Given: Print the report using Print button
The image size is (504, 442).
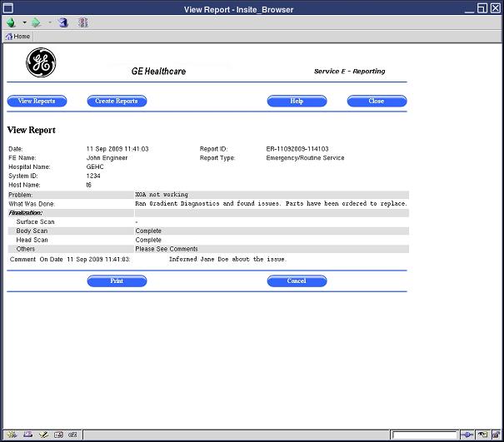Looking at the screenshot, I should [117, 281].
